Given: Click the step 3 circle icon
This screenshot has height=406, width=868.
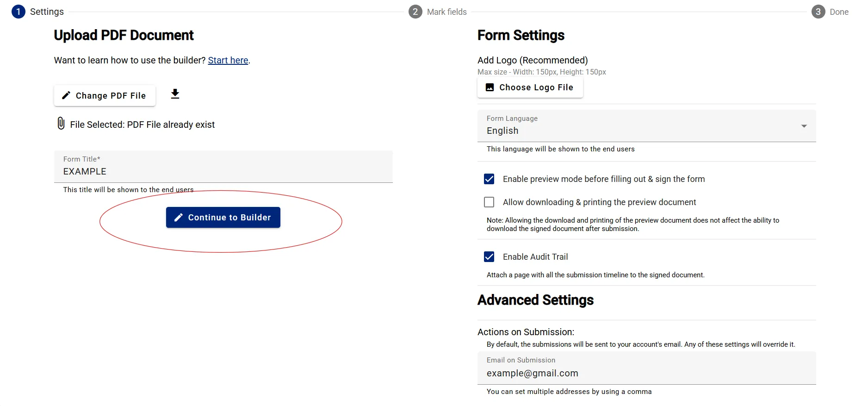Looking at the screenshot, I should tap(818, 12).
